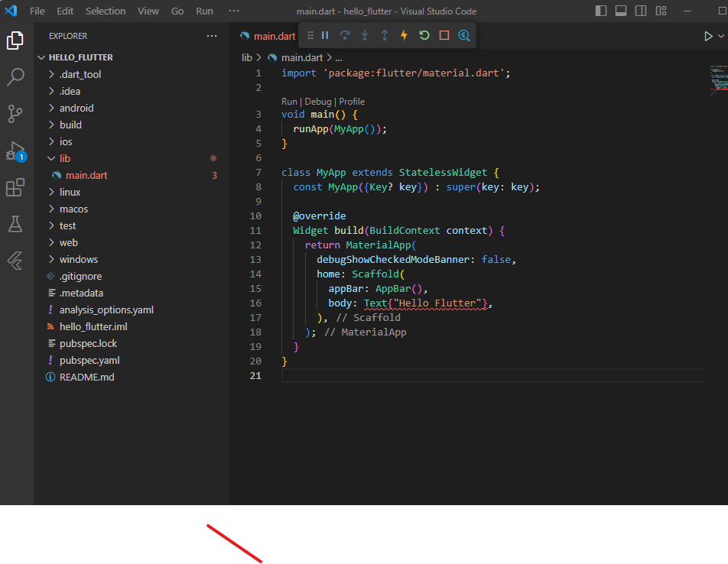
Task: Open Customize Layout icon
Action: click(x=661, y=11)
